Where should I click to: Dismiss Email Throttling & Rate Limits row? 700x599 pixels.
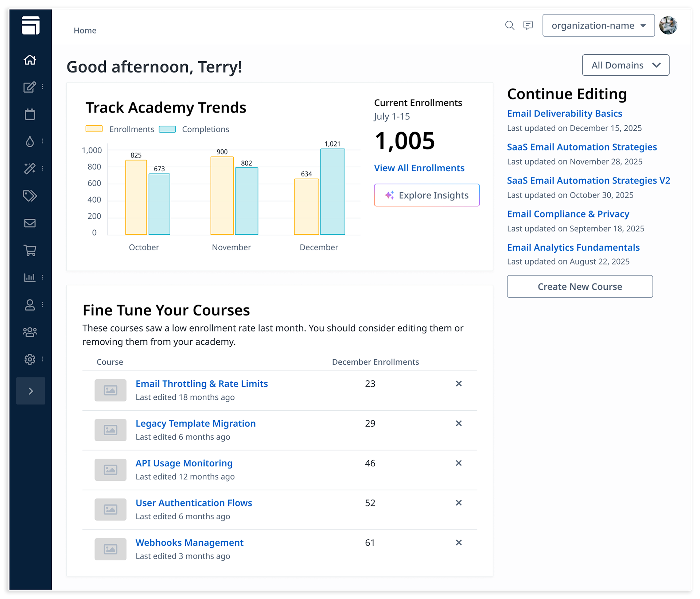pos(459,384)
